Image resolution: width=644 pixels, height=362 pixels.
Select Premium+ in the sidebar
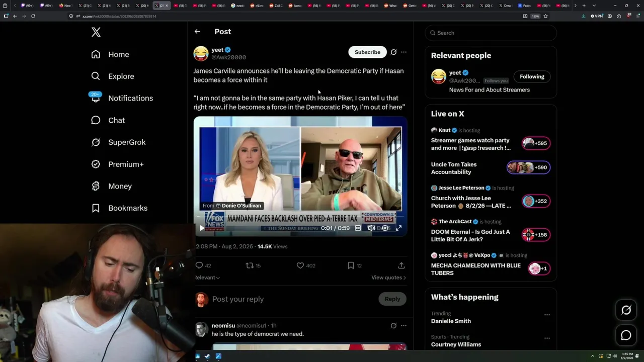point(126,164)
